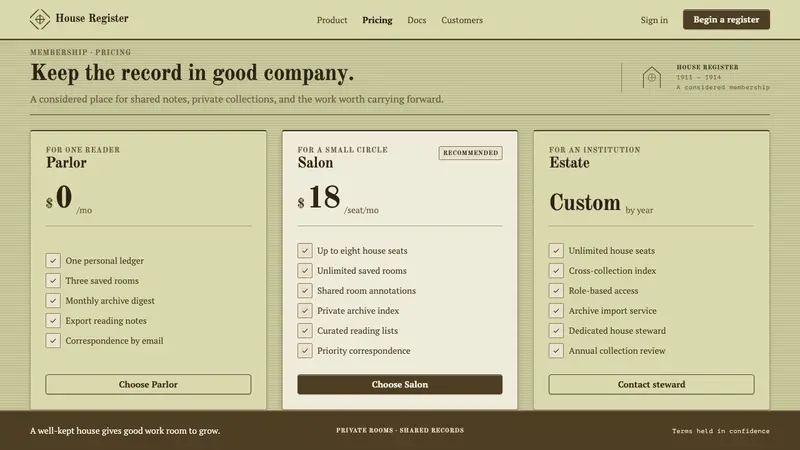Toggle the Three saved rooms checkbox

(x=53, y=281)
